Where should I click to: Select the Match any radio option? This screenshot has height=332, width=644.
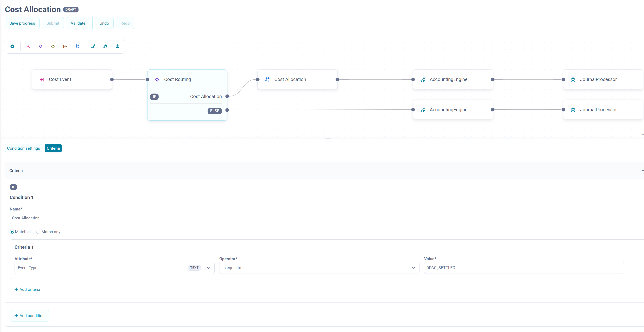click(x=38, y=232)
